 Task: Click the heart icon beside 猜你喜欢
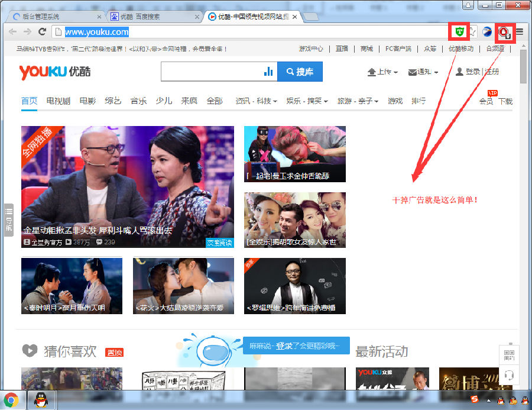point(30,351)
